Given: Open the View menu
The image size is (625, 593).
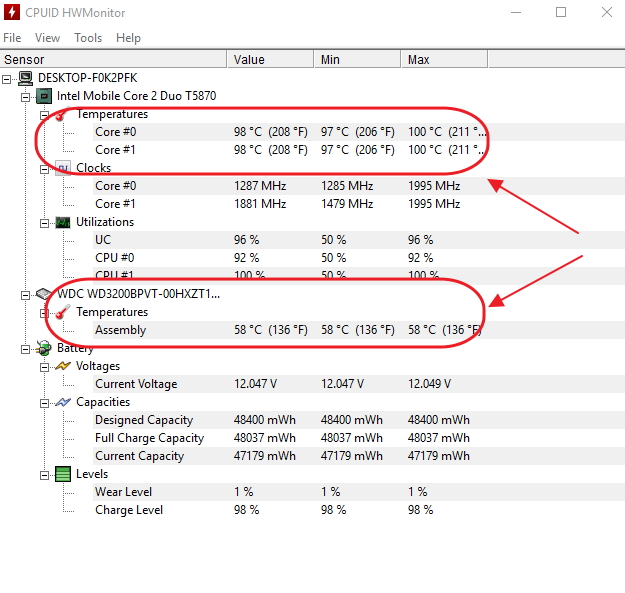Looking at the screenshot, I should tap(47, 38).
